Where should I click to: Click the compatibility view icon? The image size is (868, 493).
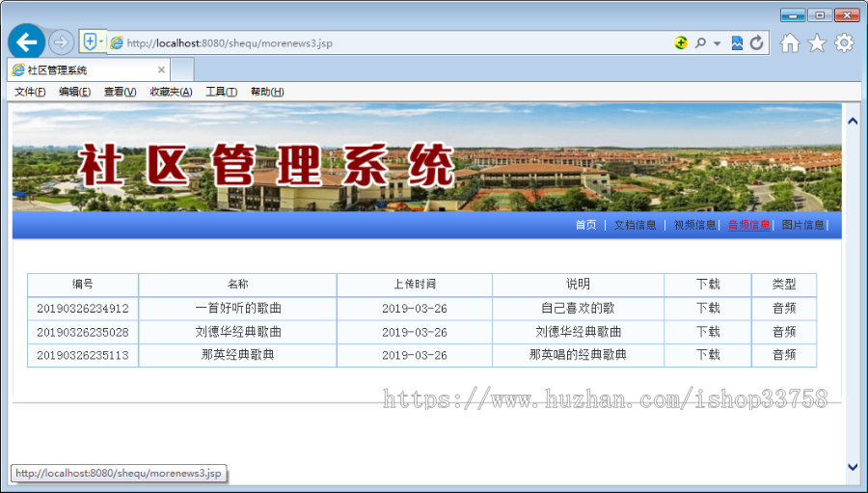[737, 42]
